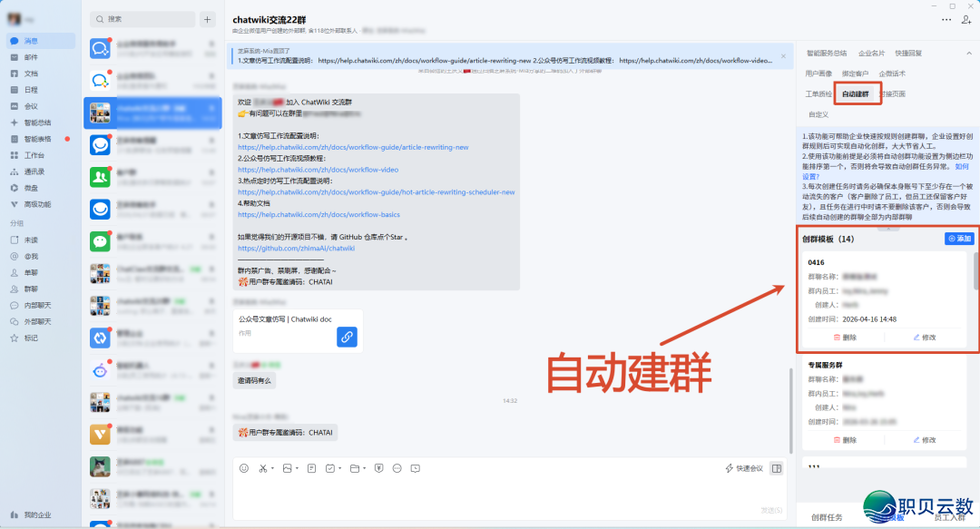Delete the 专属服务群 template
Viewport: 980px width, 529px height.
point(845,439)
